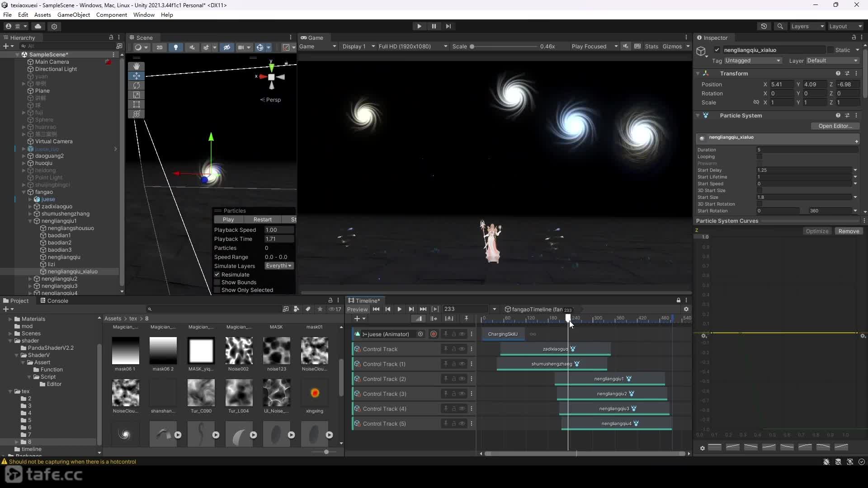Open the Undo History icon
This screenshot has width=868, height=488.
[x=764, y=26]
